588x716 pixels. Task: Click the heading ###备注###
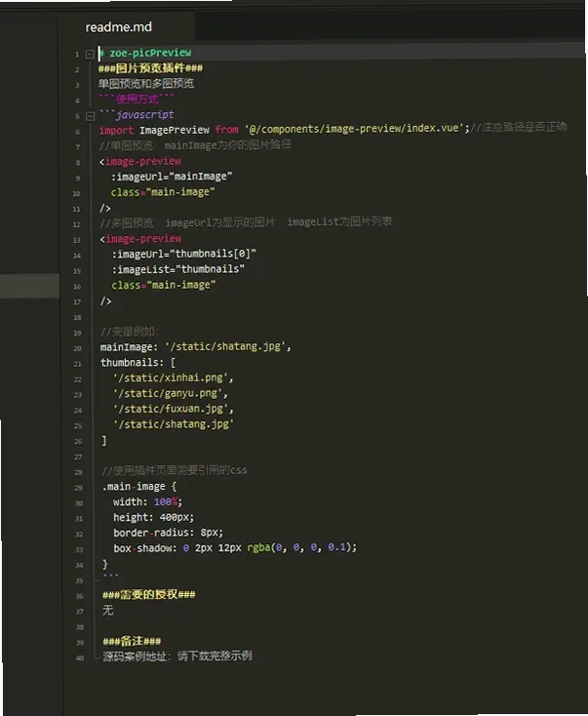point(132,641)
